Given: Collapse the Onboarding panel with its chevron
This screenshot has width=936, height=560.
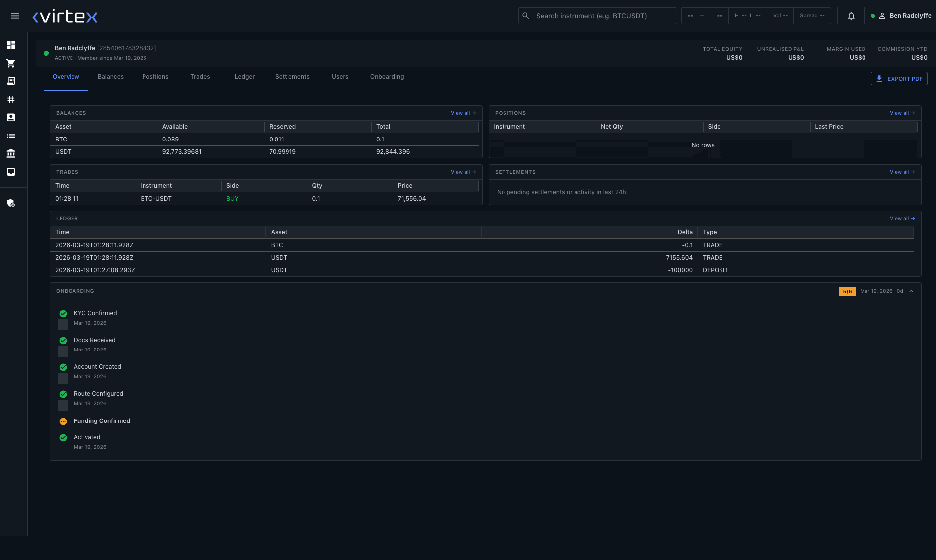Looking at the screenshot, I should click(912, 291).
